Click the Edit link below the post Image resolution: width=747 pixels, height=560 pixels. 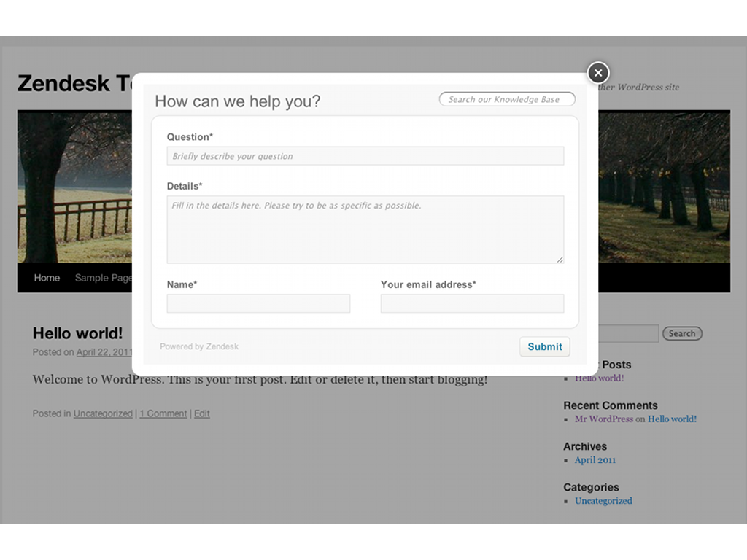coord(202,413)
